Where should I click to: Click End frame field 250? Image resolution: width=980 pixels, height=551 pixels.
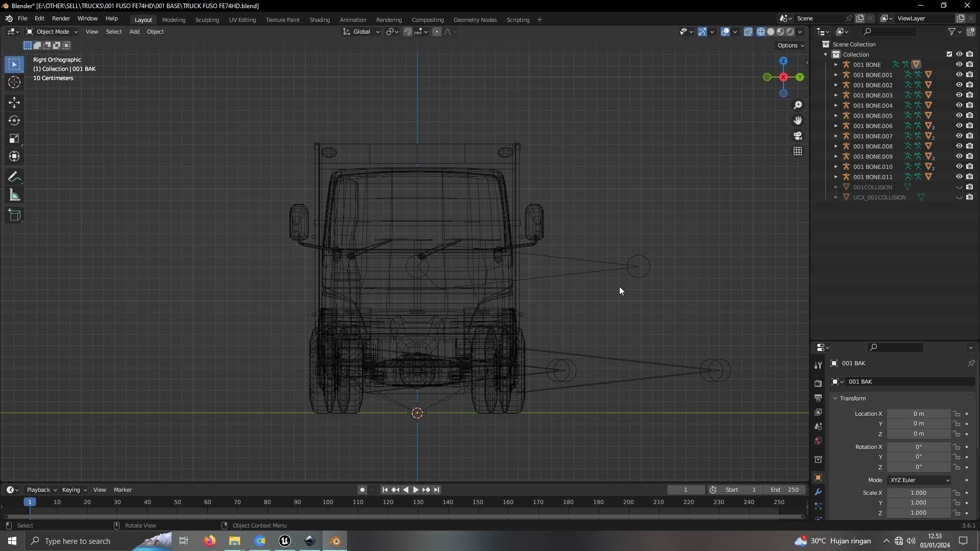coord(785,490)
